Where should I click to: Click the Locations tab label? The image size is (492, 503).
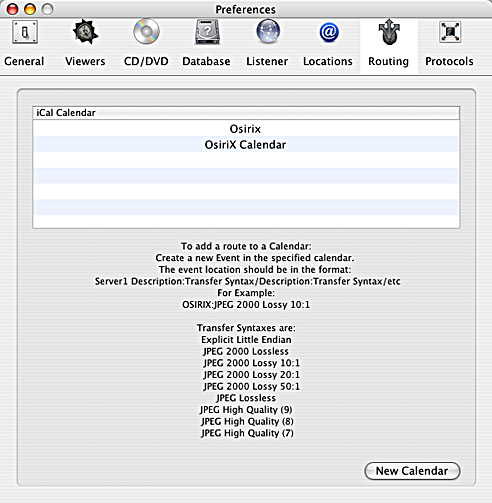coord(328,61)
